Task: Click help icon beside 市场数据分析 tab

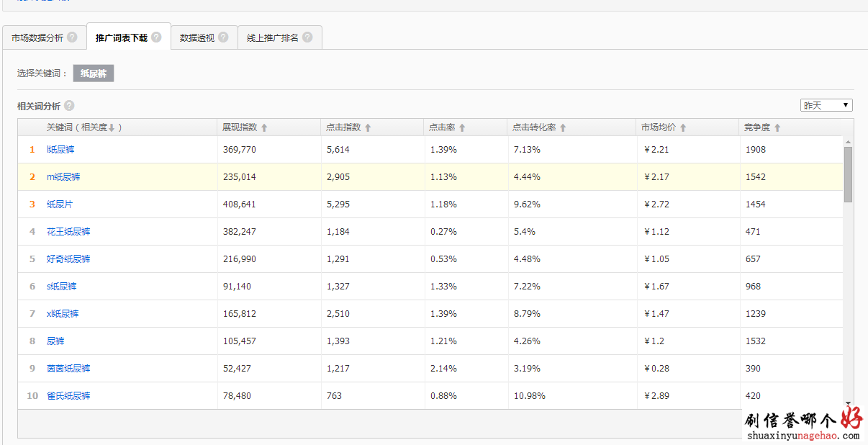Action: tap(72, 37)
